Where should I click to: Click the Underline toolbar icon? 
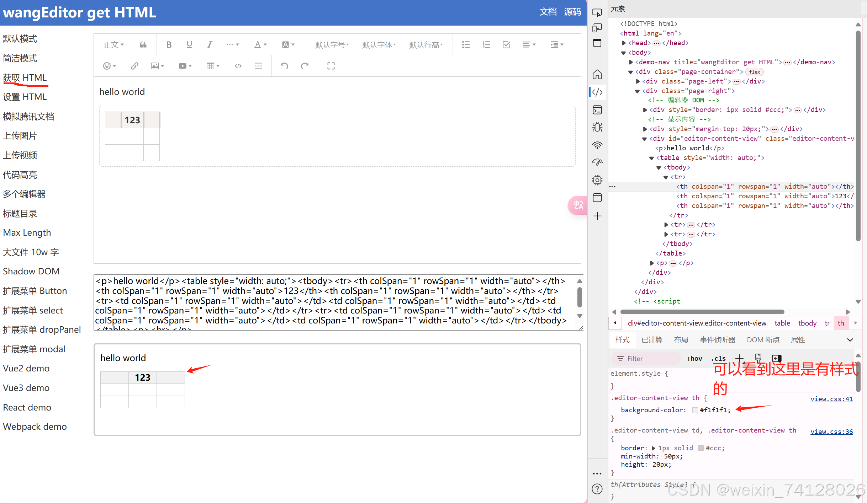[x=189, y=45]
